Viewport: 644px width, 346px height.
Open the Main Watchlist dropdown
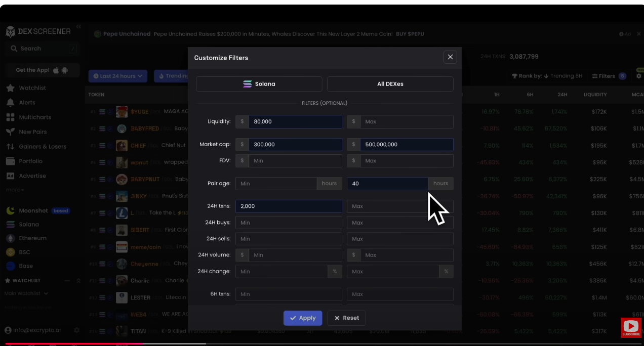coord(26,293)
